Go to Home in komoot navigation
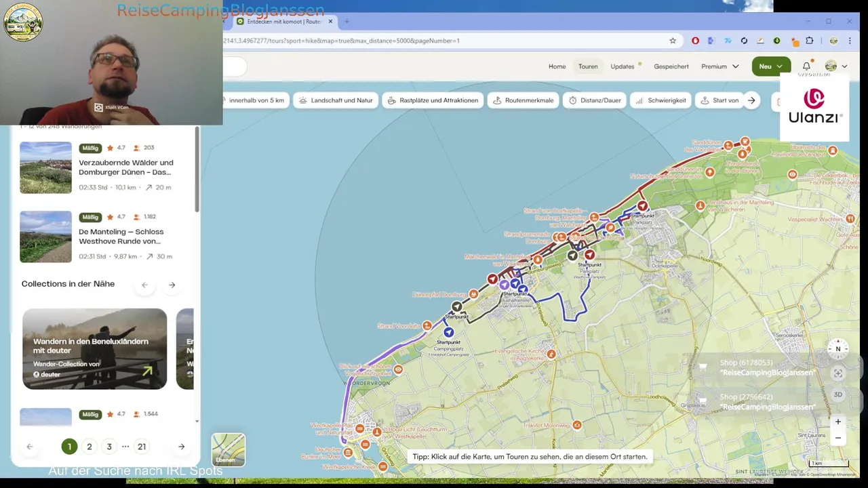868x488 pixels. click(557, 66)
